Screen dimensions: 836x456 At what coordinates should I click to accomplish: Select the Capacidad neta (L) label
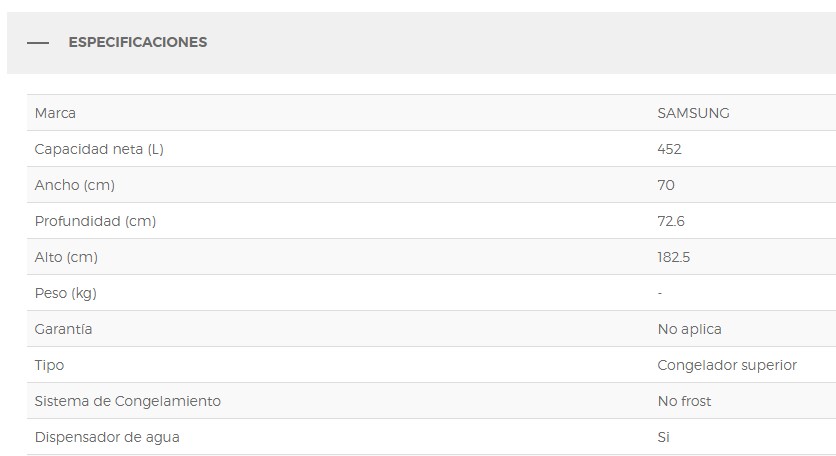tap(99, 149)
